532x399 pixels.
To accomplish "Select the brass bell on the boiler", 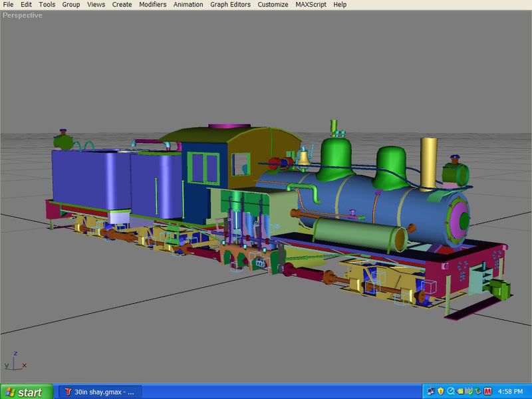I will [304, 157].
